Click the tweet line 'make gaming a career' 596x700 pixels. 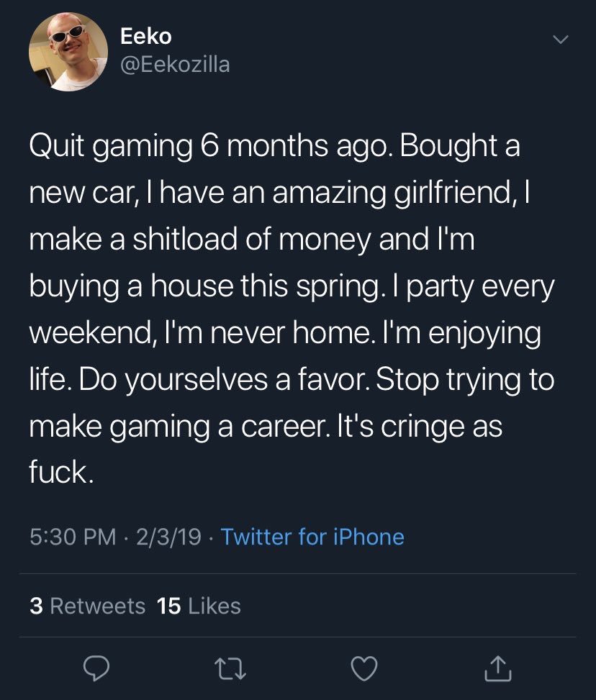coord(266,428)
